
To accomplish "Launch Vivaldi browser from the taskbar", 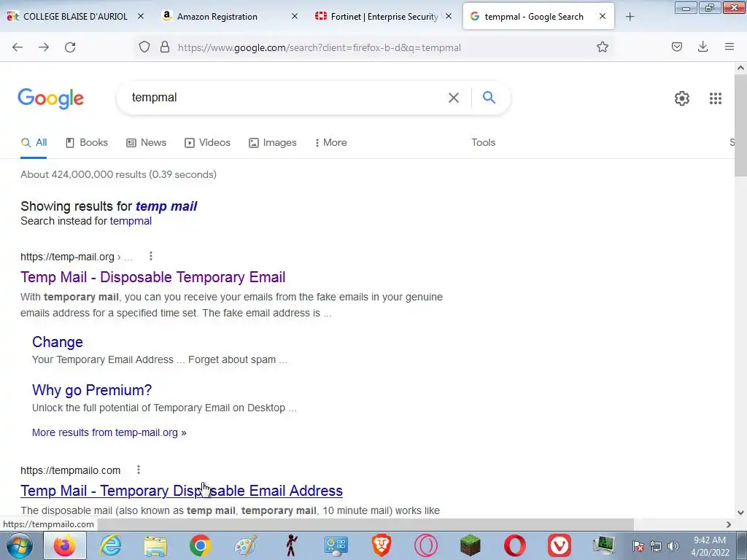I will pyautogui.click(x=559, y=545).
